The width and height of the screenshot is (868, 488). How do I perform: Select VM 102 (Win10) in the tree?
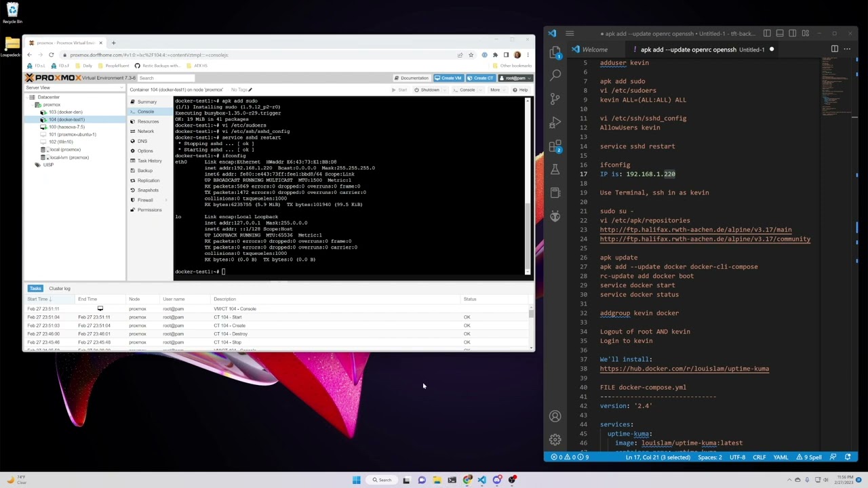[x=60, y=142]
